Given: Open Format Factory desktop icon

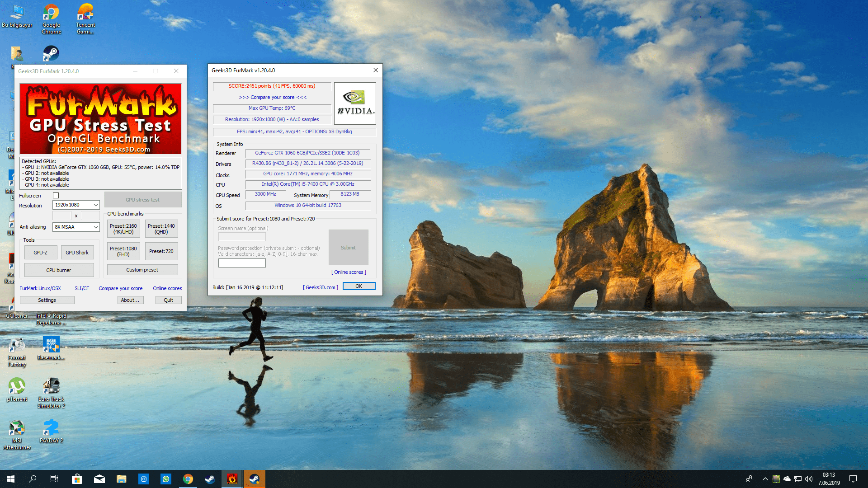Looking at the screenshot, I should tap(17, 345).
